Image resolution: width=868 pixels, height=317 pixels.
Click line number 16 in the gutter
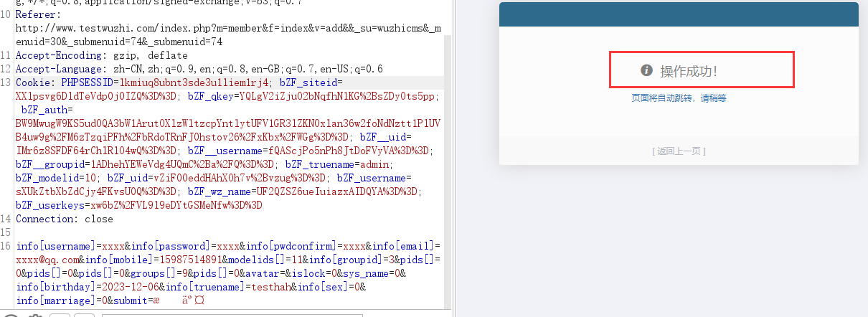(x=7, y=246)
